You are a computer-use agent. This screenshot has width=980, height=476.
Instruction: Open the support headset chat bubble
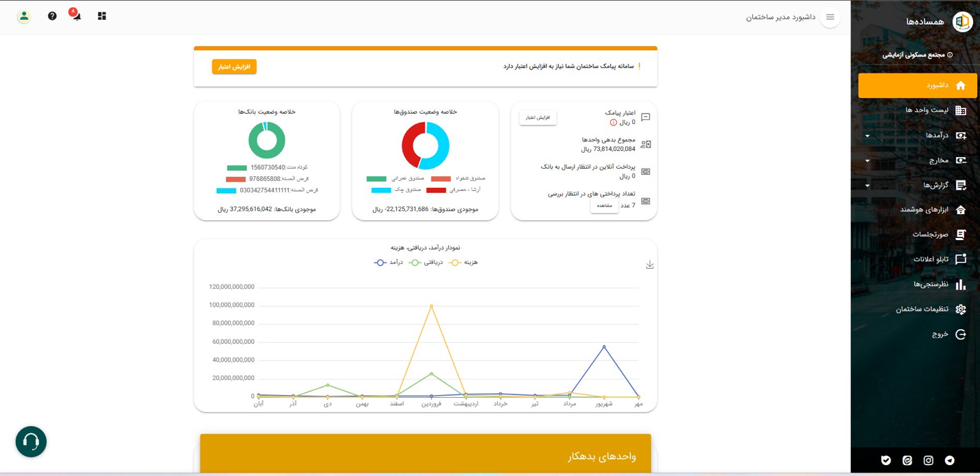[31, 442]
